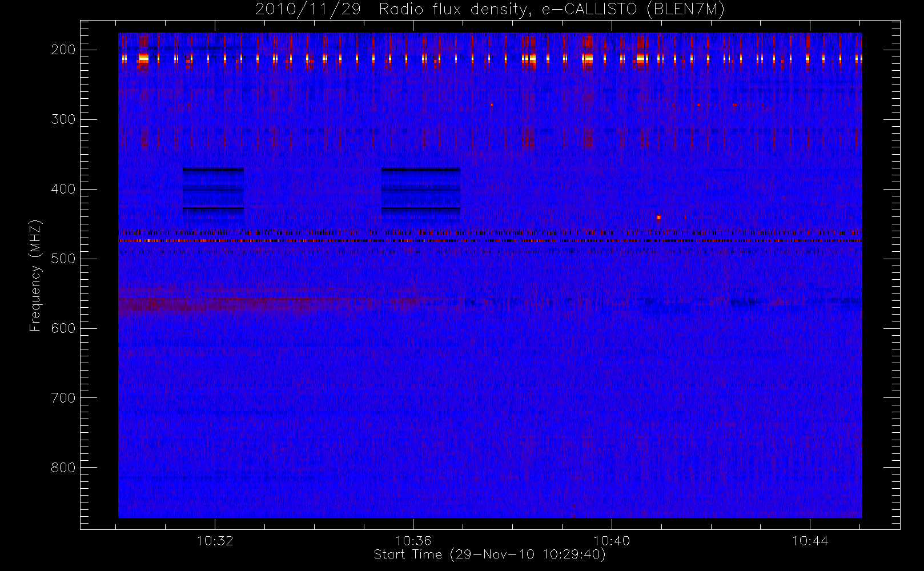Click the 300 frequency tick label
Screen dimensions: 924x571
63,119
